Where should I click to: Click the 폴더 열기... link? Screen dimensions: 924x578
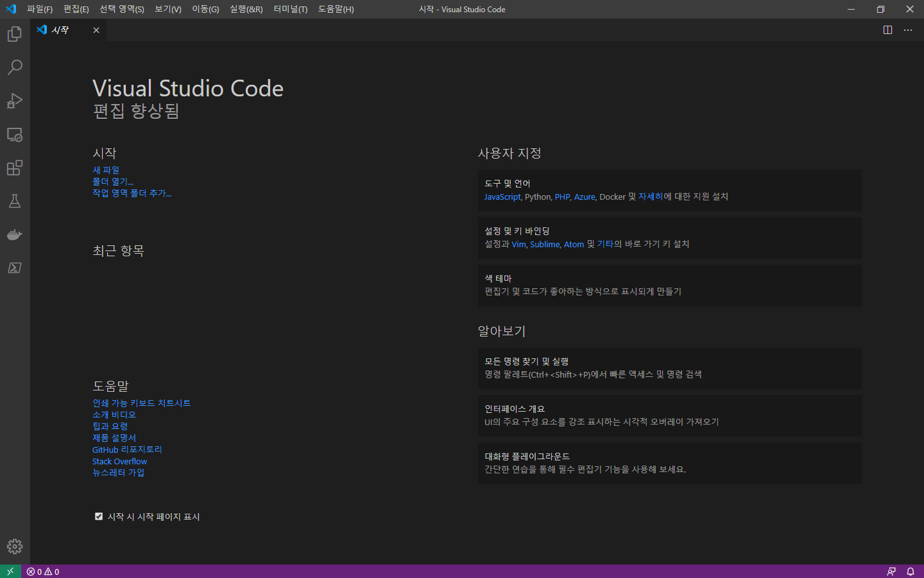click(113, 182)
